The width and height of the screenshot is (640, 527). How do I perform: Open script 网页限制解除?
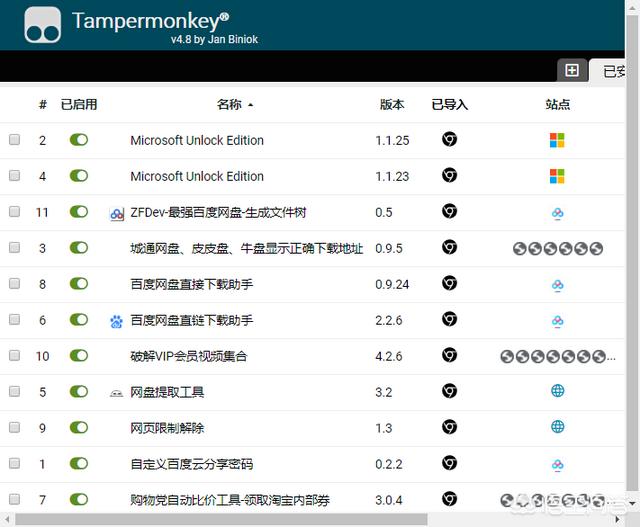tap(167, 428)
